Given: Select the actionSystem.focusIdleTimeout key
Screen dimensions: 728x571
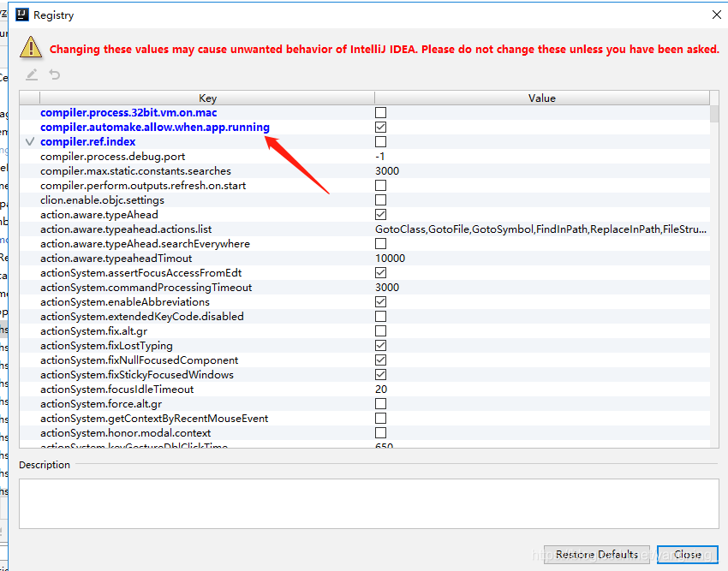Looking at the screenshot, I should click(117, 389).
